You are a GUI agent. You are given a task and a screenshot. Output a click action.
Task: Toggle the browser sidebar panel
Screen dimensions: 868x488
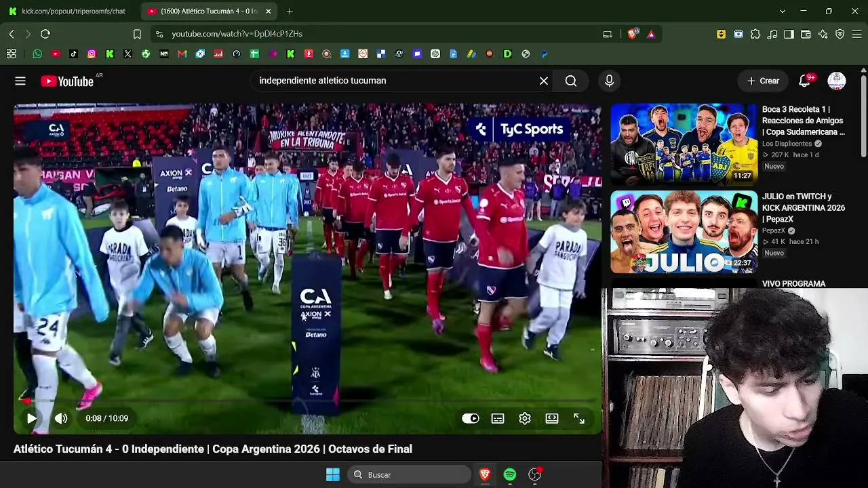(789, 34)
